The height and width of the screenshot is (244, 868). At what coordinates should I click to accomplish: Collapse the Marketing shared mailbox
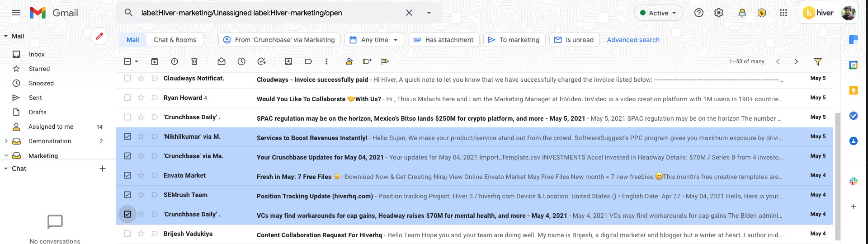pyautogui.click(x=6, y=155)
